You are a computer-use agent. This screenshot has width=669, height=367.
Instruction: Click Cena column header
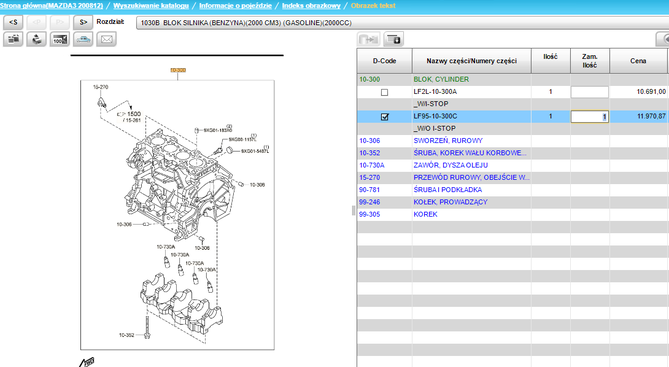638,61
